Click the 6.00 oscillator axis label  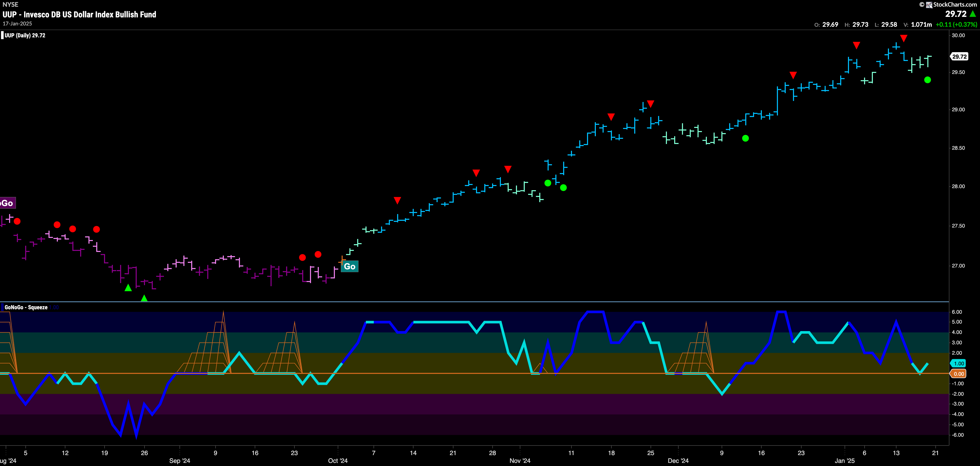[x=957, y=312]
